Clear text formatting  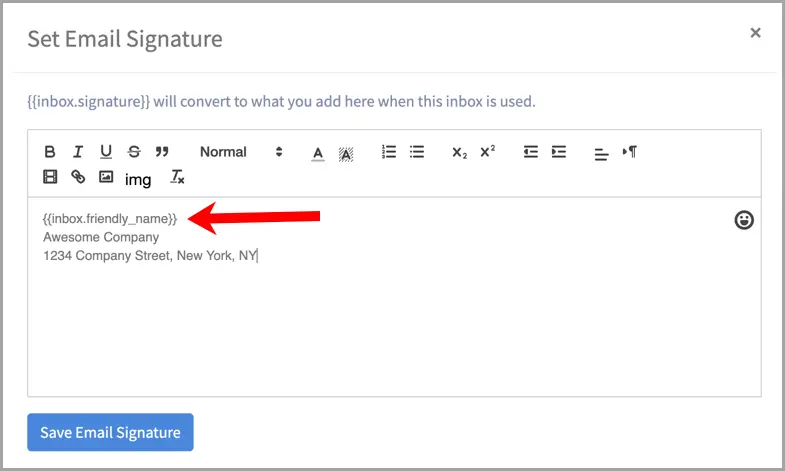177,177
